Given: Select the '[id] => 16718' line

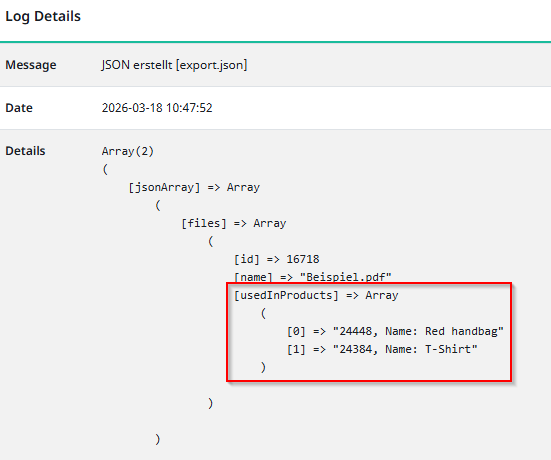Looking at the screenshot, I should click(x=277, y=259).
